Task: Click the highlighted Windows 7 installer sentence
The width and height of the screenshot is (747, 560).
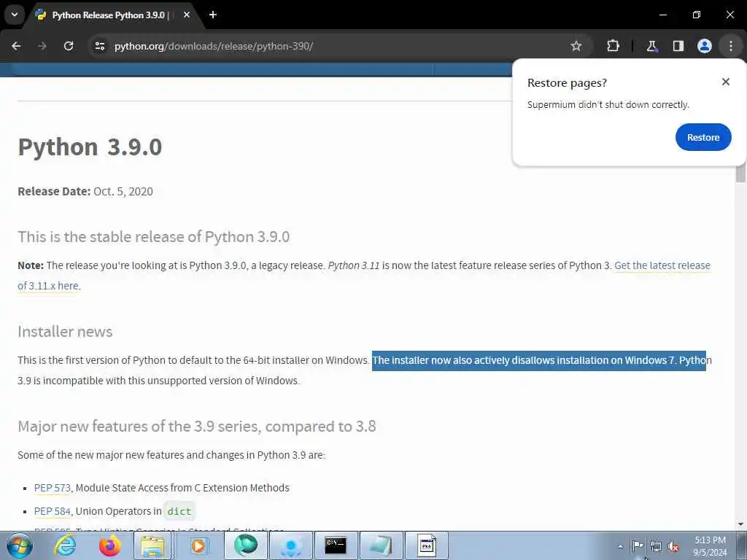Action: 539,360
